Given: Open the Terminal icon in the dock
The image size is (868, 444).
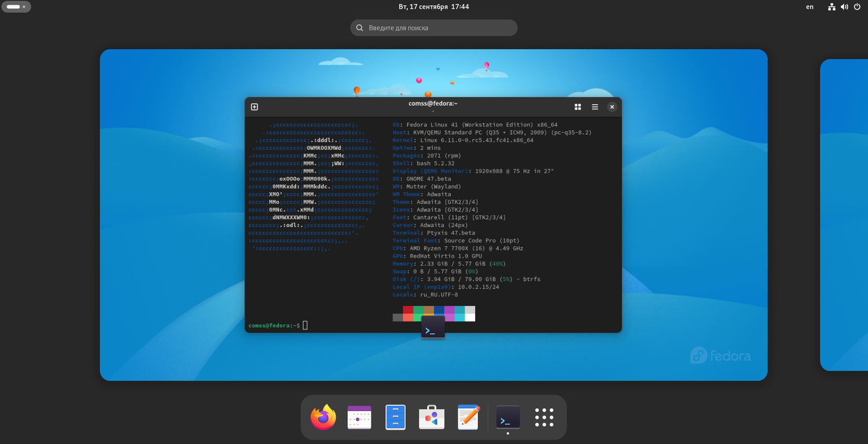Looking at the screenshot, I should [x=508, y=417].
